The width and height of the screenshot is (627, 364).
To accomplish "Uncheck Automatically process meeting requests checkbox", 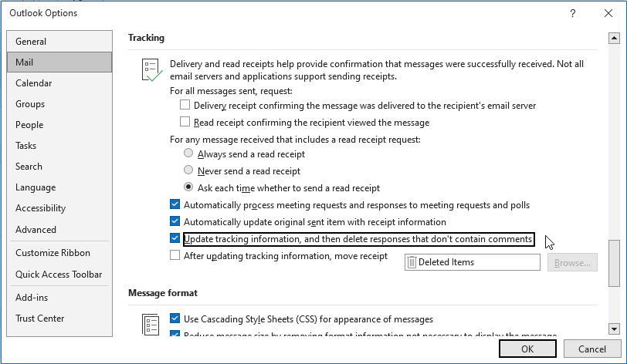I will click(x=175, y=204).
